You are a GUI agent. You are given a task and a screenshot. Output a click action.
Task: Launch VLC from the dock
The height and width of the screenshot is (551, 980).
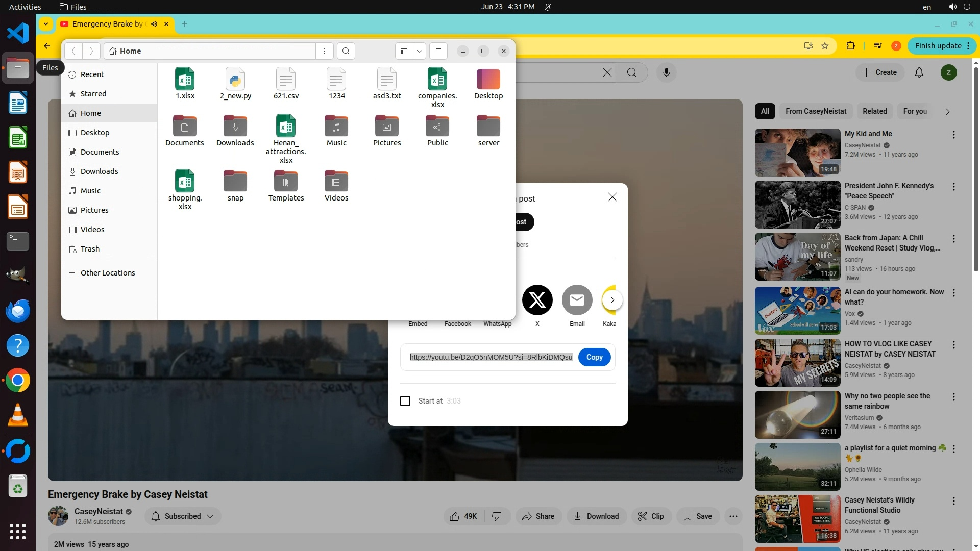(18, 415)
